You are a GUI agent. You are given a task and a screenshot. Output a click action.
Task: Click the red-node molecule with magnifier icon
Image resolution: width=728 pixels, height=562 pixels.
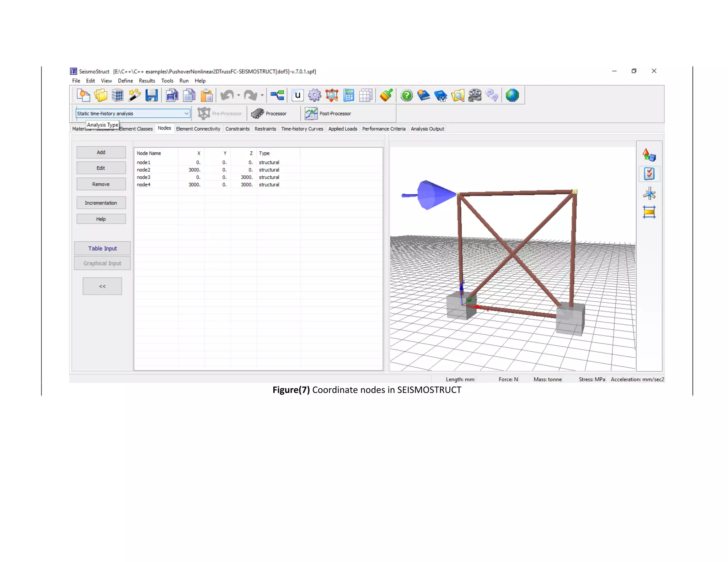tap(332, 95)
